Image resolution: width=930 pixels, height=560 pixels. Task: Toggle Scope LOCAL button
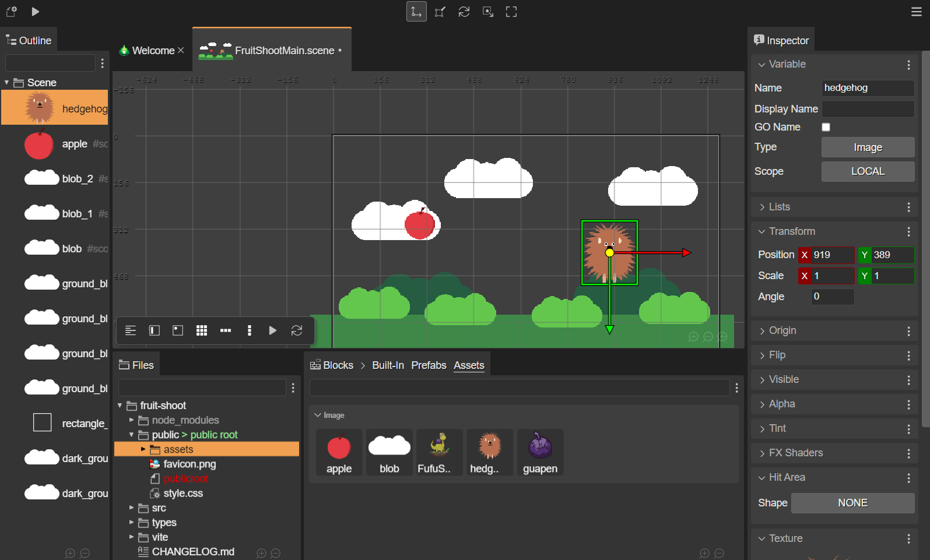(868, 171)
